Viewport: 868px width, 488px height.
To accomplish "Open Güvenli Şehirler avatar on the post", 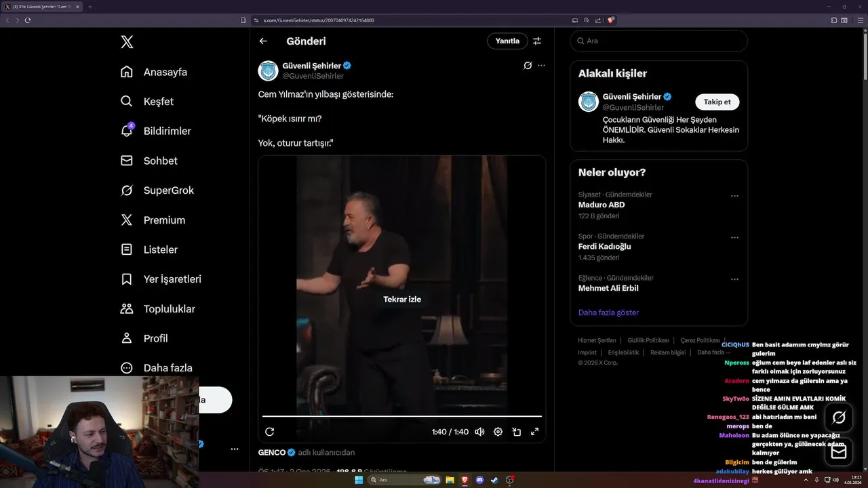I will [x=269, y=70].
